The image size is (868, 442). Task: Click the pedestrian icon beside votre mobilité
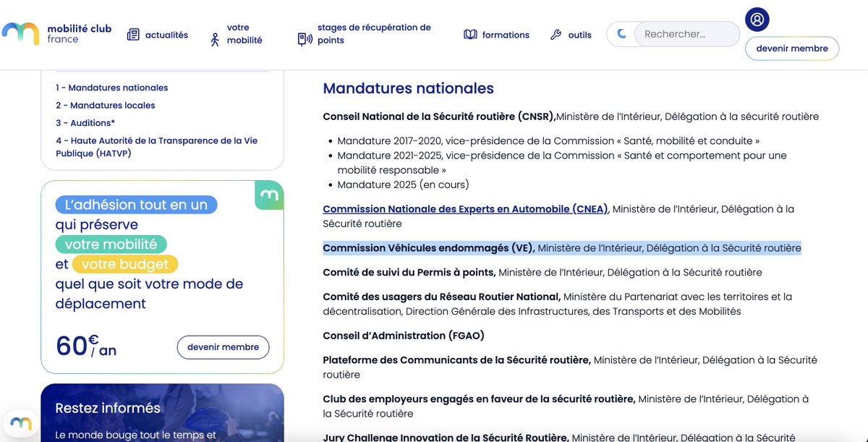point(214,40)
